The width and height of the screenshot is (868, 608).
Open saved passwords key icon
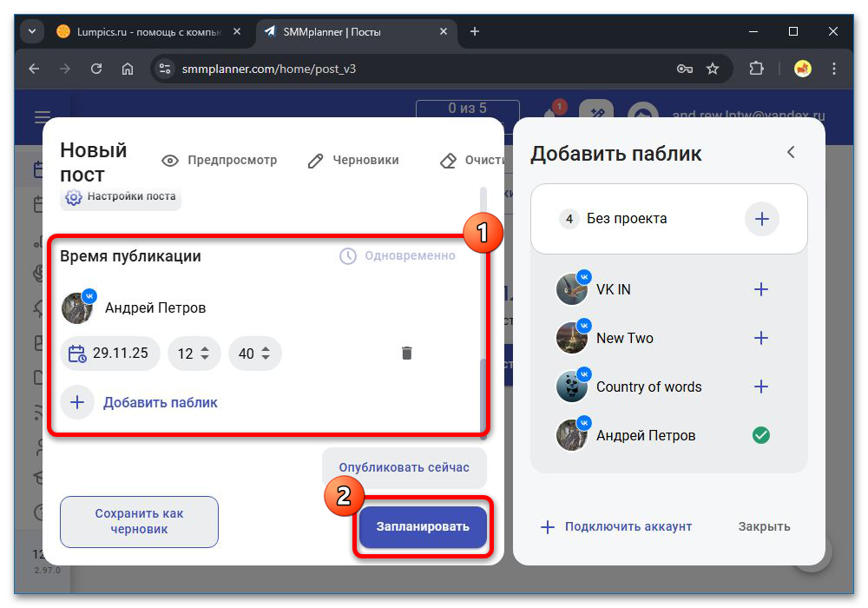click(x=685, y=69)
